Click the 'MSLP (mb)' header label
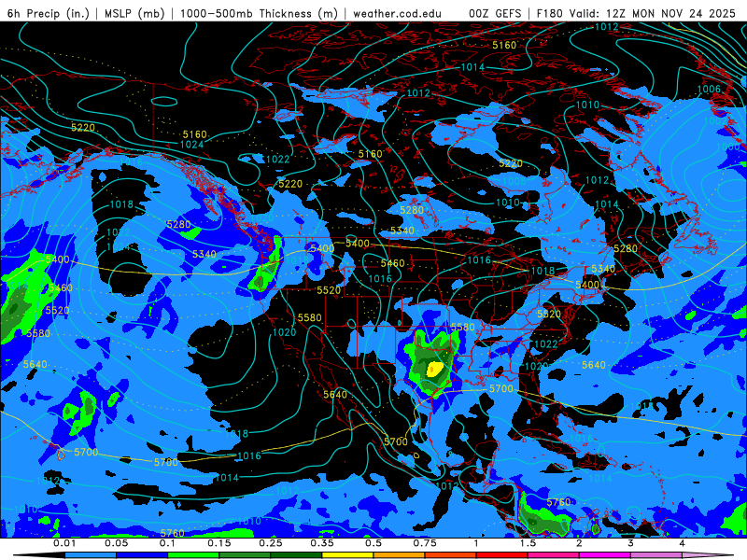 click(134, 13)
